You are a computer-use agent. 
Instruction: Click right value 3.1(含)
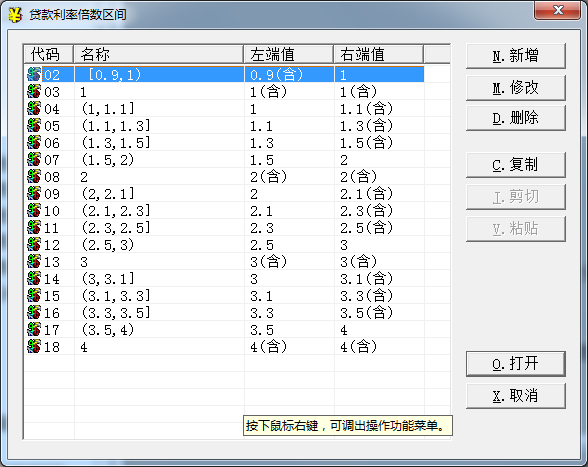[366, 279]
